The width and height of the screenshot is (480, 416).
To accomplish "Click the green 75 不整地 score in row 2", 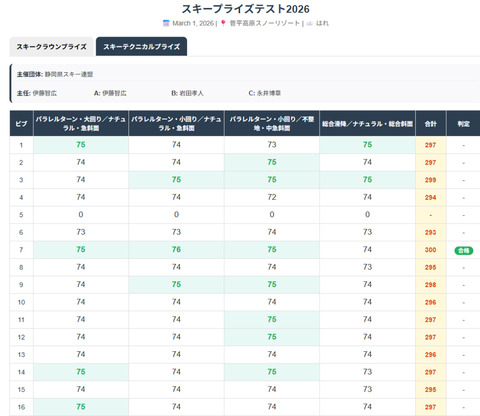I will click(x=272, y=162).
